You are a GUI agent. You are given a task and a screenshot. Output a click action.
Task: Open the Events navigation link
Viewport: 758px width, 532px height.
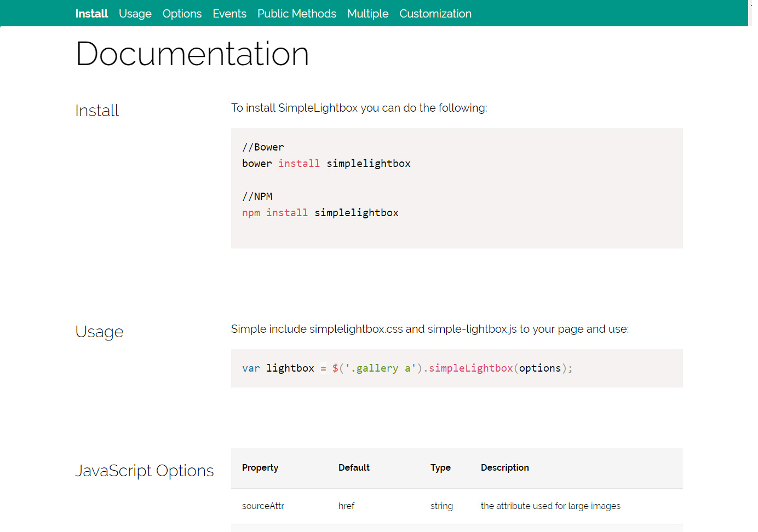click(229, 14)
